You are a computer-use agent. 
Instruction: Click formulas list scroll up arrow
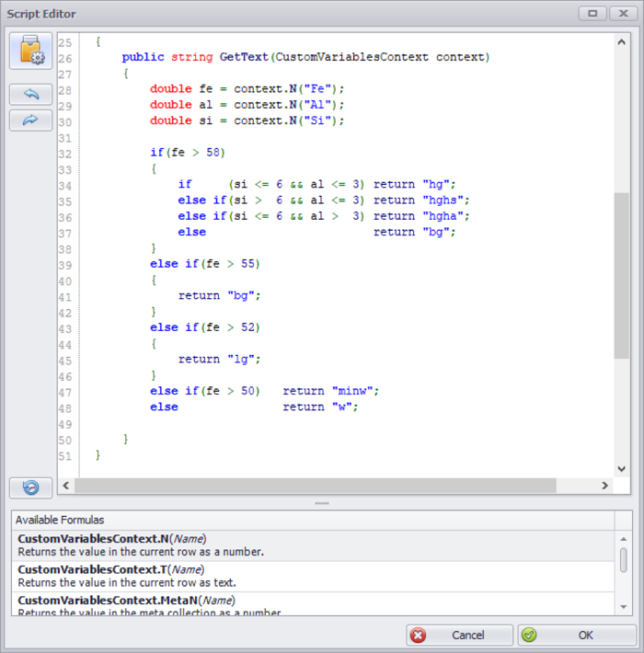[624, 539]
